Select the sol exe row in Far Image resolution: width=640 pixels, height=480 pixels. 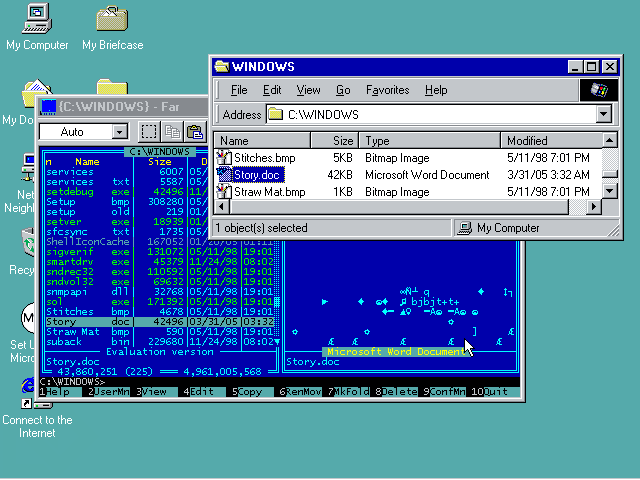[160, 302]
